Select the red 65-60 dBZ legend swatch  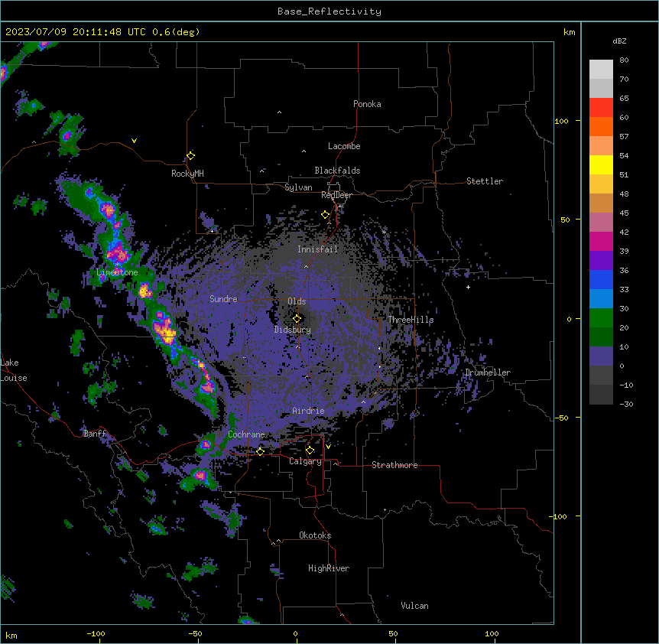point(601,108)
